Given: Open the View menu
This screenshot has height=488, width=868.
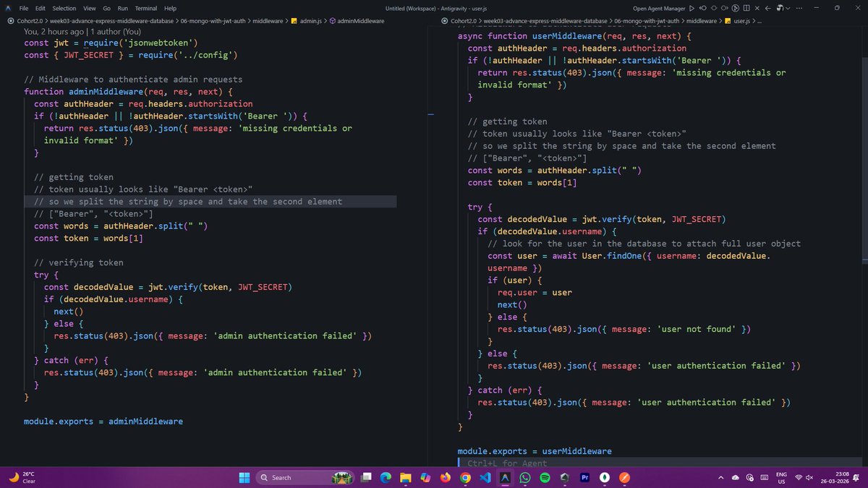Looking at the screenshot, I should click(90, 8).
